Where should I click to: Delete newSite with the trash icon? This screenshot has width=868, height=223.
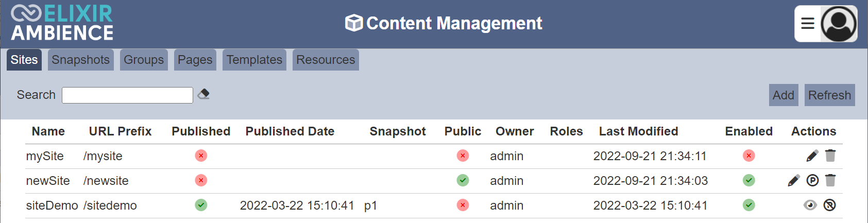[830, 180]
